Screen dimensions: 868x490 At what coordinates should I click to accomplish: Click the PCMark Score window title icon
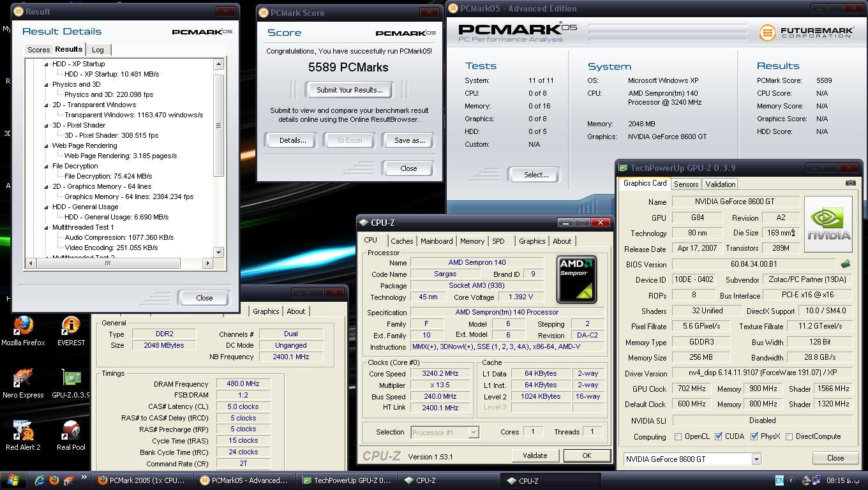[x=264, y=13]
